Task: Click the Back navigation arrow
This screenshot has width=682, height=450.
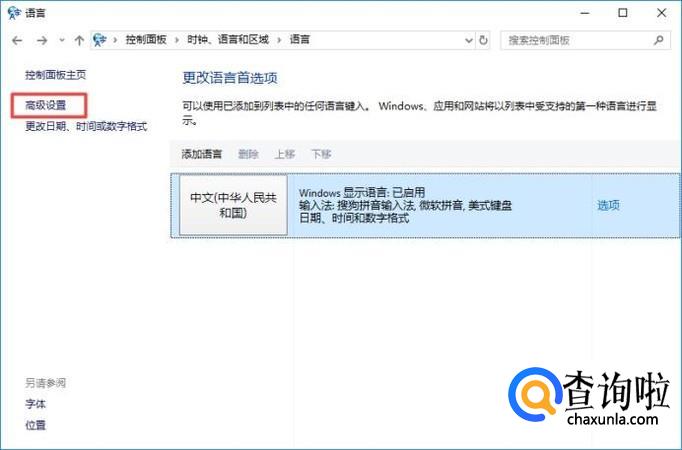Action: pos(17,40)
